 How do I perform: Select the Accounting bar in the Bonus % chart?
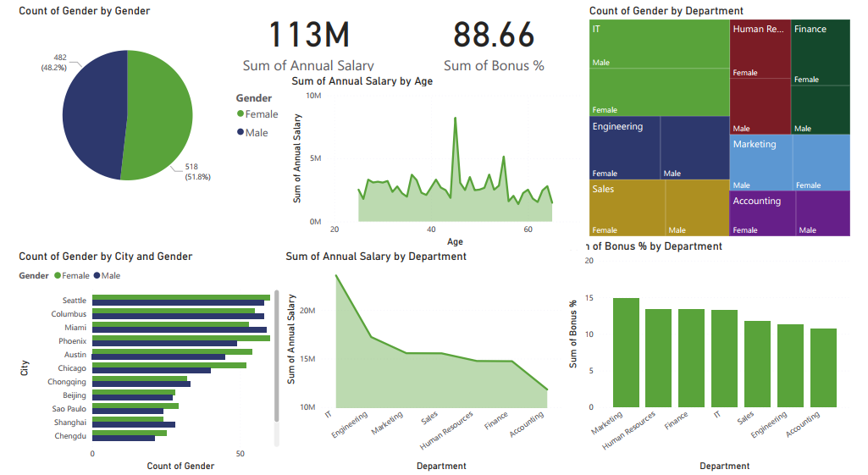823,367
